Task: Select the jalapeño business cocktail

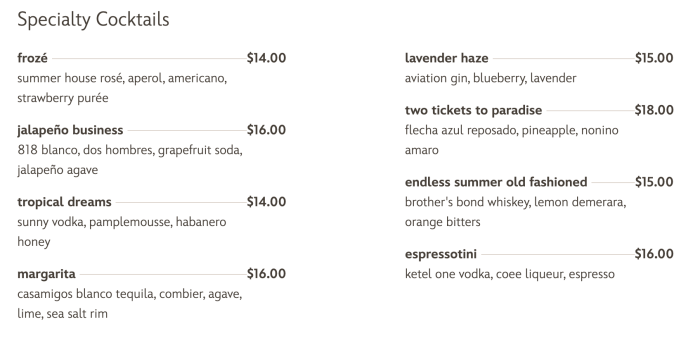Action: click(x=70, y=130)
